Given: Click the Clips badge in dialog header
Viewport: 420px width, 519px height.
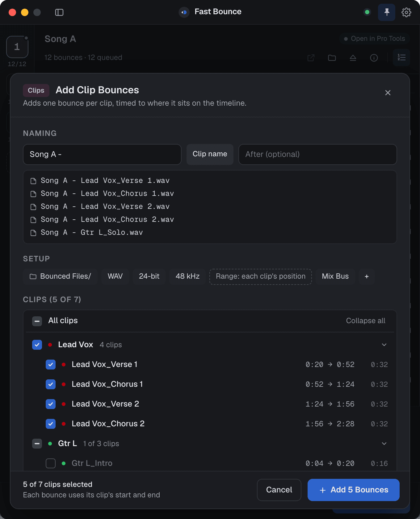Looking at the screenshot, I should (x=36, y=91).
